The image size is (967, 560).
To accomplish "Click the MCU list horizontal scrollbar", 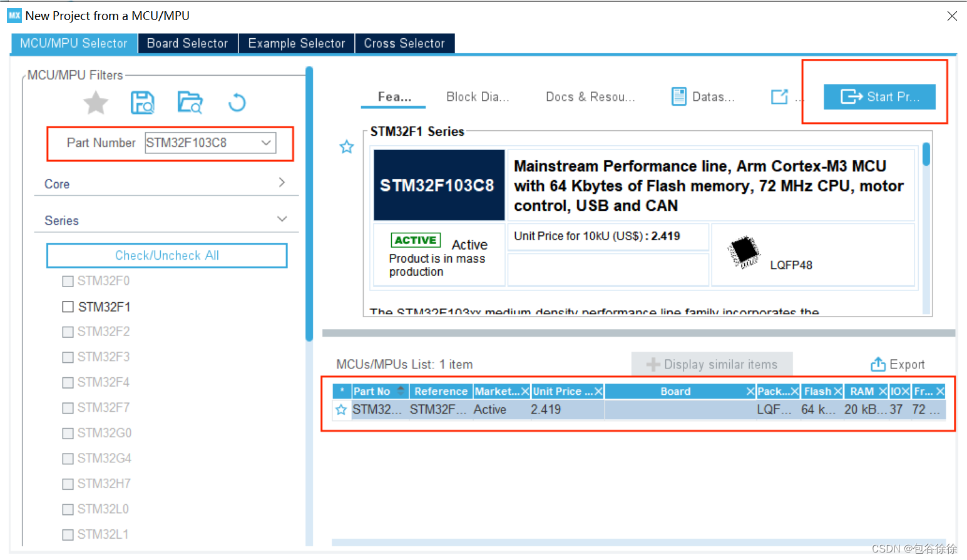I will point(638,542).
